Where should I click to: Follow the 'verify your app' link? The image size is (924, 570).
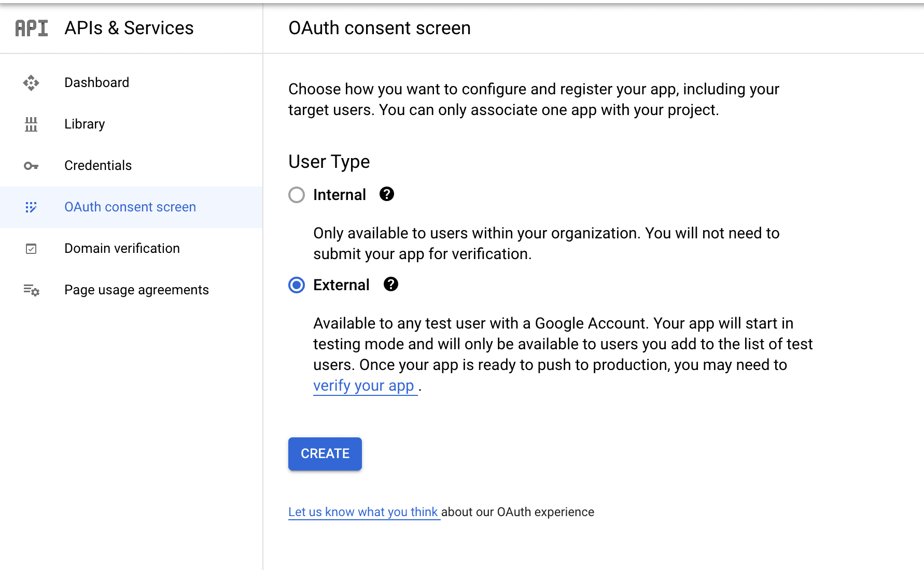click(364, 386)
